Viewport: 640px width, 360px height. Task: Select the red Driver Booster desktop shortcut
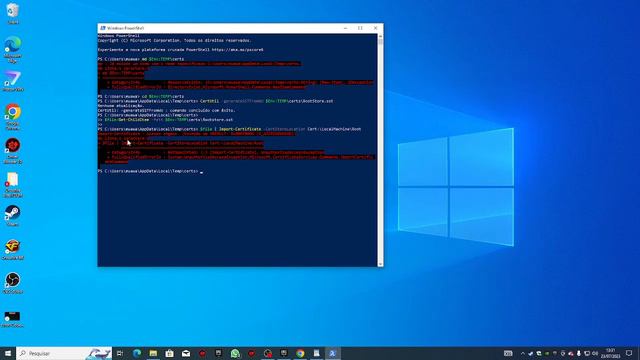(x=13, y=151)
